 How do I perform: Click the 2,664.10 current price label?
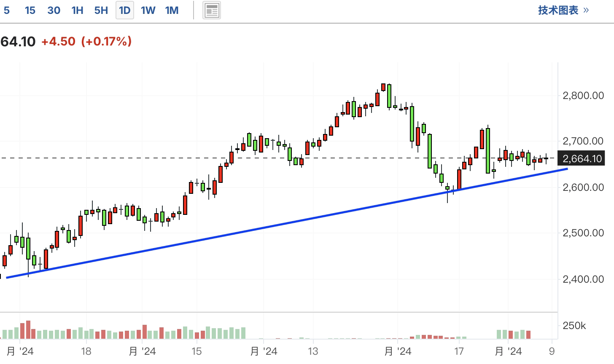tap(581, 158)
